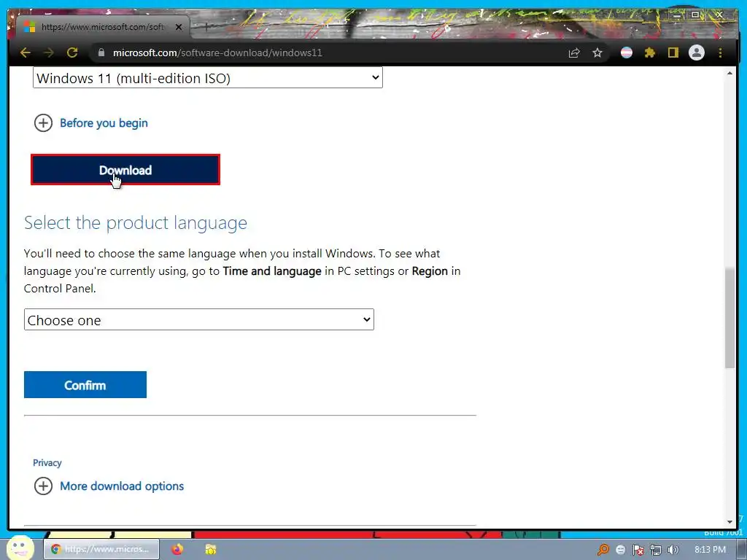Image resolution: width=747 pixels, height=560 pixels.
Task: Open the Start menu button
Action: coord(20,547)
